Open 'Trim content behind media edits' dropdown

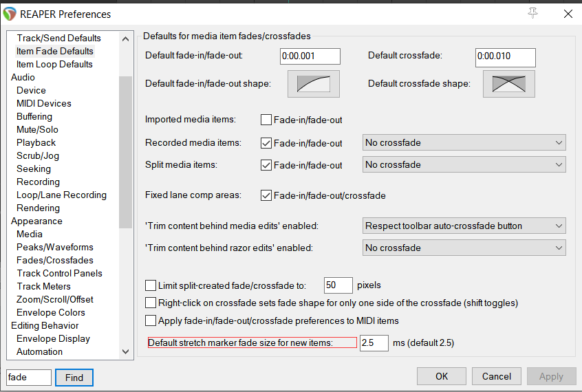click(464, 226)
